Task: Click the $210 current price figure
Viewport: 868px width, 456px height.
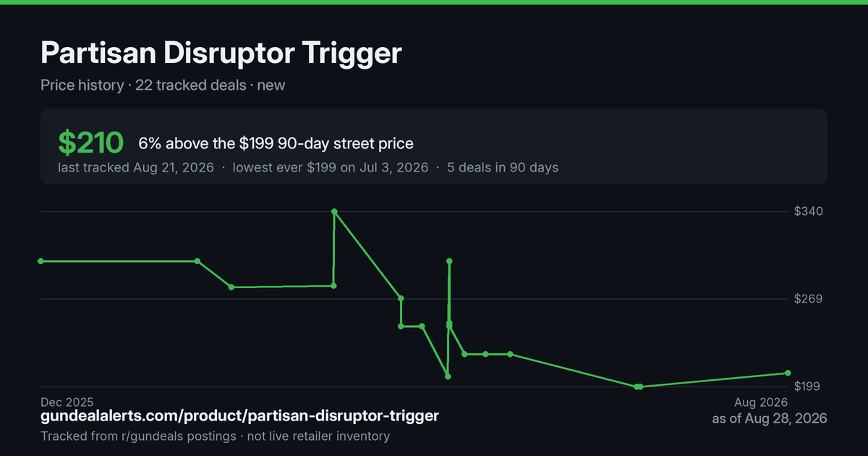Action: [91, 143]
